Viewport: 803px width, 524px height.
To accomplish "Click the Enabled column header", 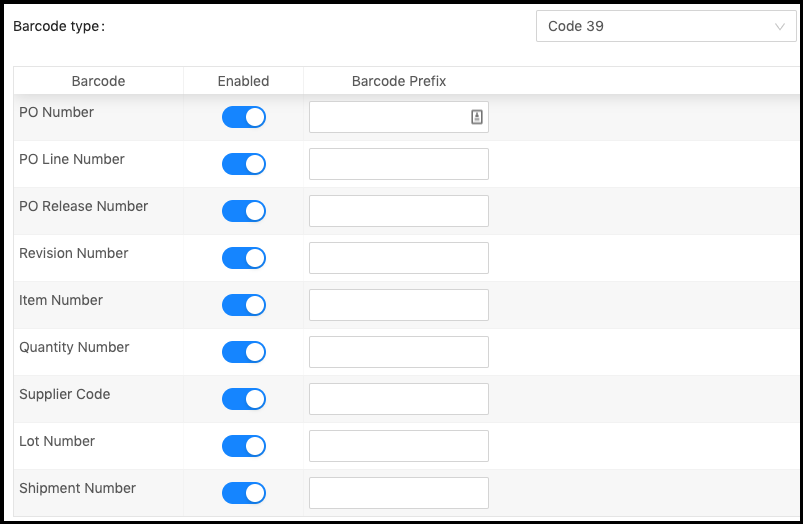I will (243, 81).
